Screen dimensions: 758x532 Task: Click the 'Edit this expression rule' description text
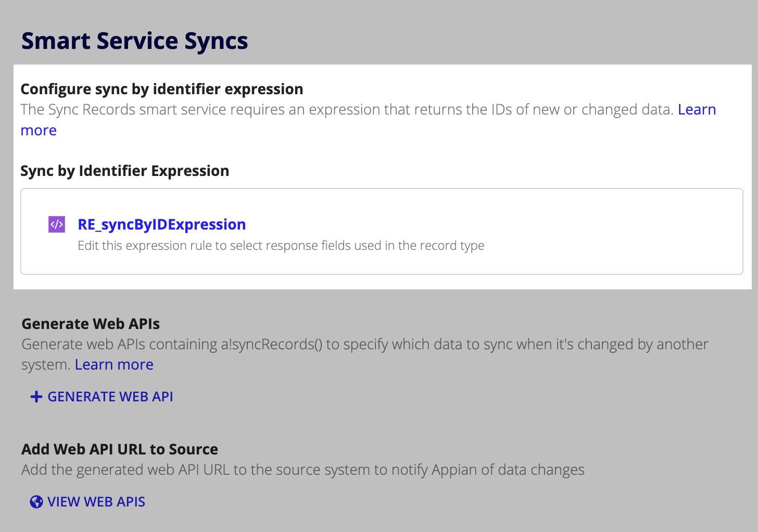tap(281, 246)
